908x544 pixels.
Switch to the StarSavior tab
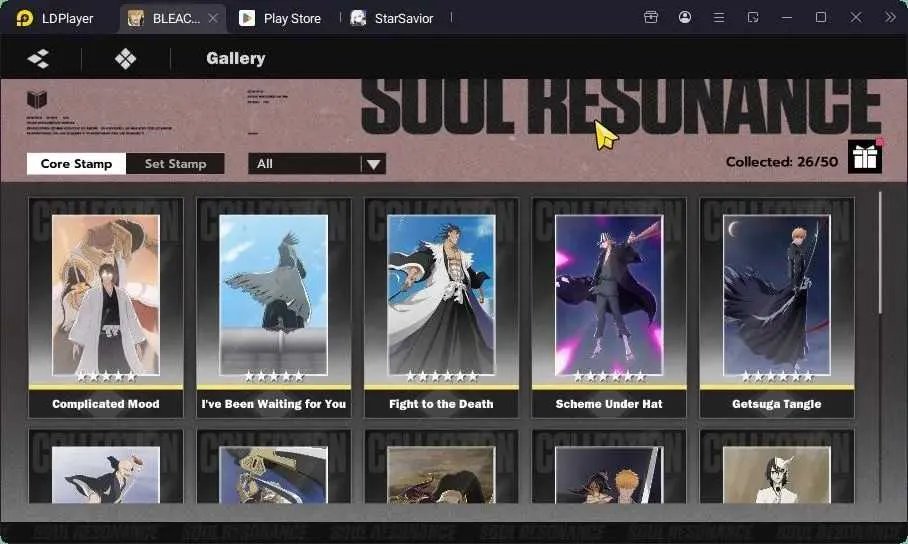click(392, 18)
